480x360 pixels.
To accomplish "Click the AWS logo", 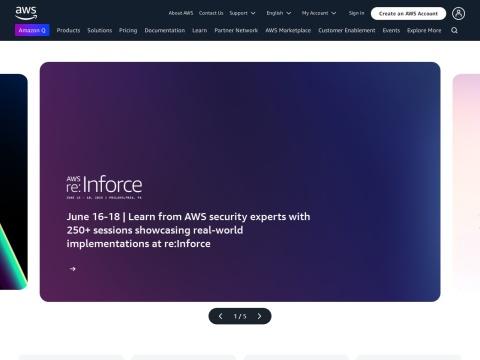I will (x=26, y=13).
